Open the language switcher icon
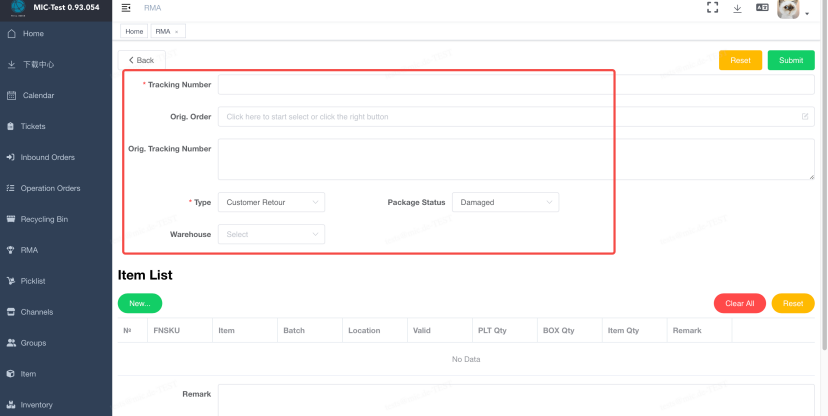Screen dimensions: 828x416 tap(762, 8)
